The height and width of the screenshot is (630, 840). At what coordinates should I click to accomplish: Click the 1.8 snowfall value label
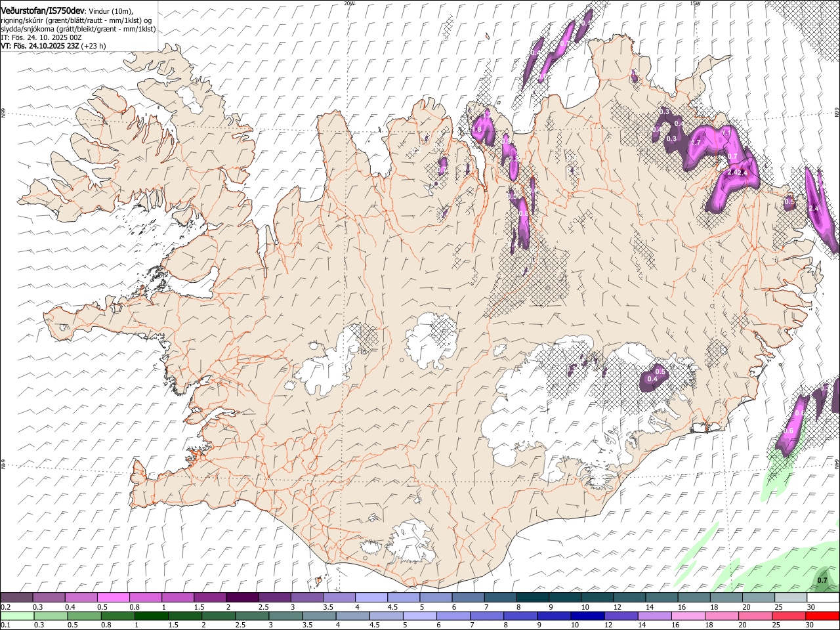click(477, 130)
